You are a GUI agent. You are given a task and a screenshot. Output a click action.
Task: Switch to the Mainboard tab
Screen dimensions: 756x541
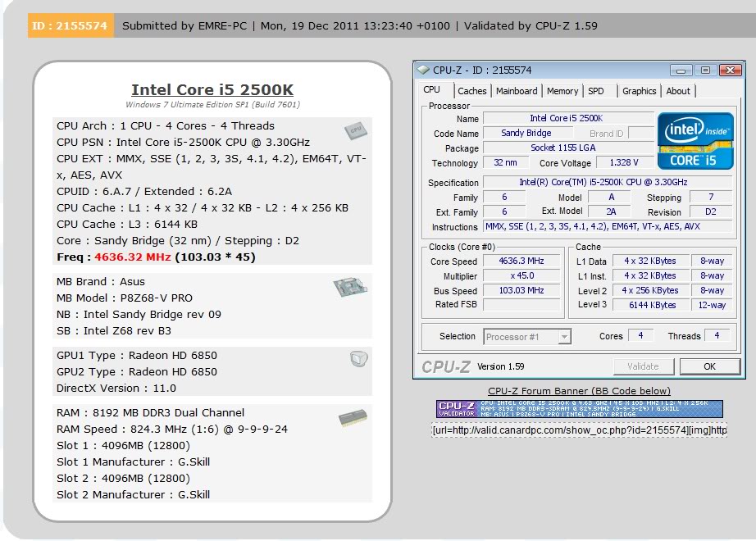pos(517,91)
